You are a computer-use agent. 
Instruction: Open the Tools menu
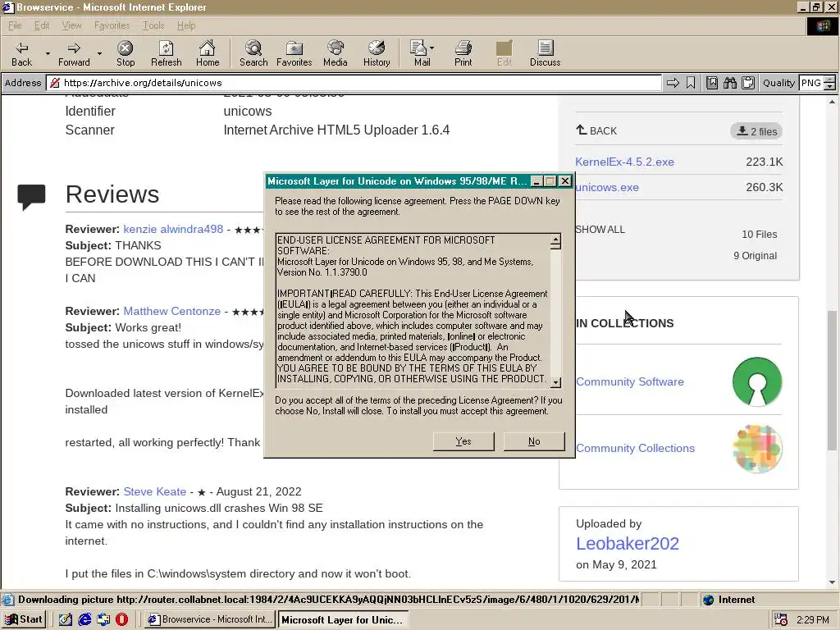[153, 25]
